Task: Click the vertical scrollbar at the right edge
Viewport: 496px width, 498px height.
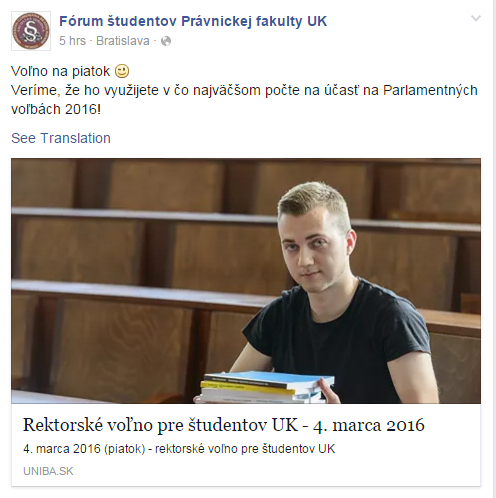Action: pos(494,249)
